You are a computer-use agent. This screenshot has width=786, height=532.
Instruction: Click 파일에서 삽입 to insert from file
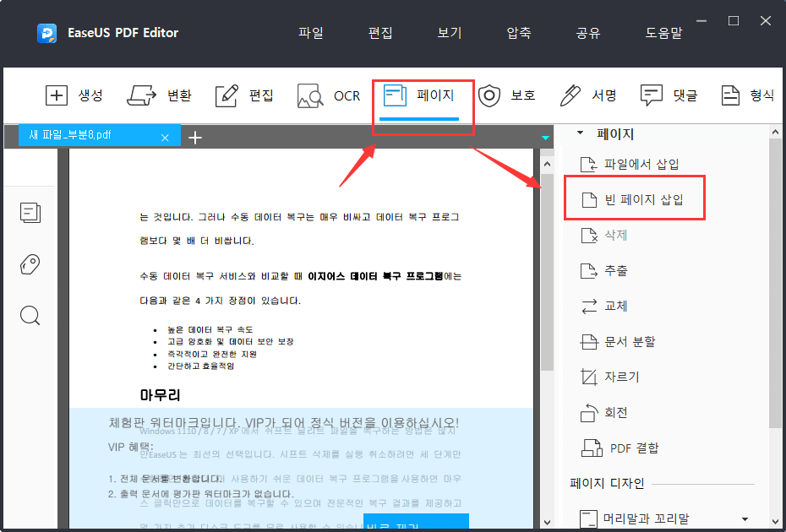638,164
